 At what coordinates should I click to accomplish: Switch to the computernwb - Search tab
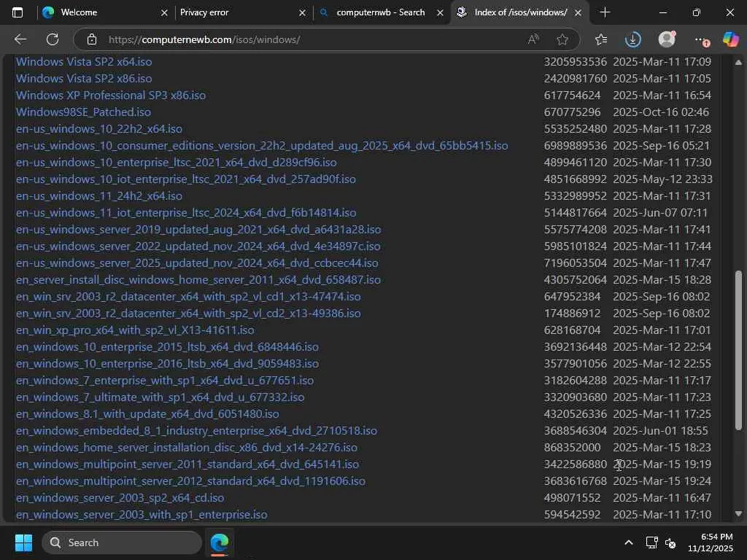coord(381,12)
